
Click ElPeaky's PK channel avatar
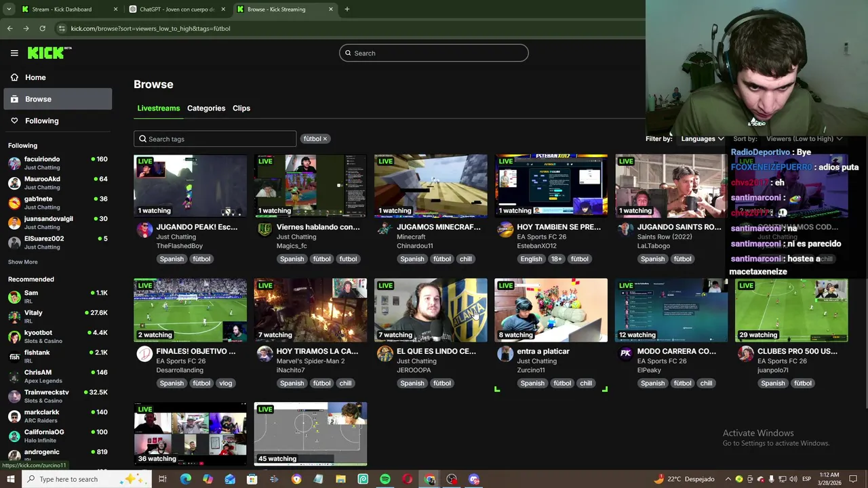click(x=625, y=353)
